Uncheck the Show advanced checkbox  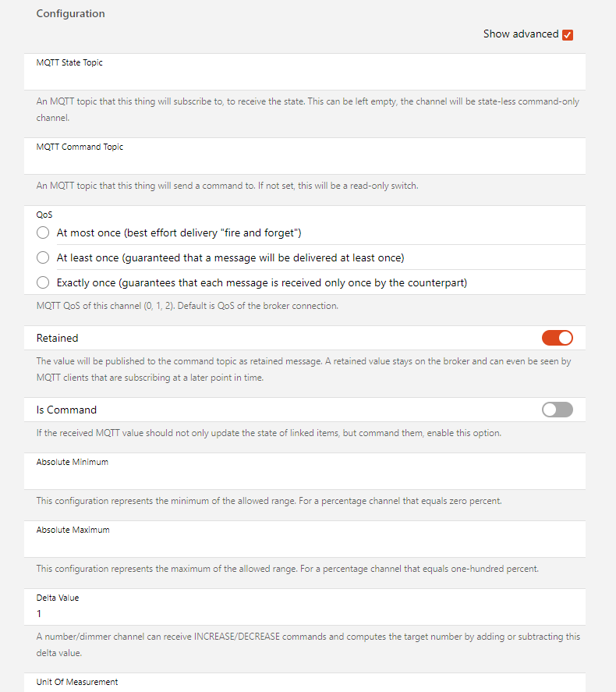(568, 34)
